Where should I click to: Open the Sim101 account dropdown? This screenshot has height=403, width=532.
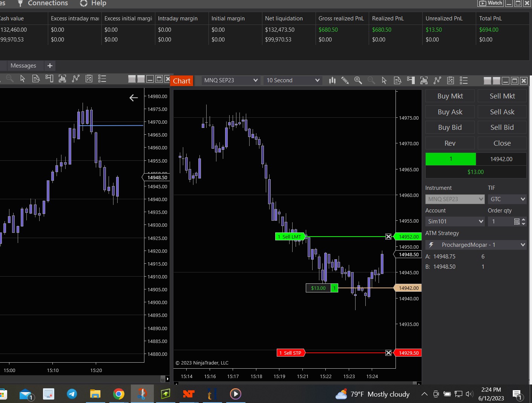click(x=455, y=221)
